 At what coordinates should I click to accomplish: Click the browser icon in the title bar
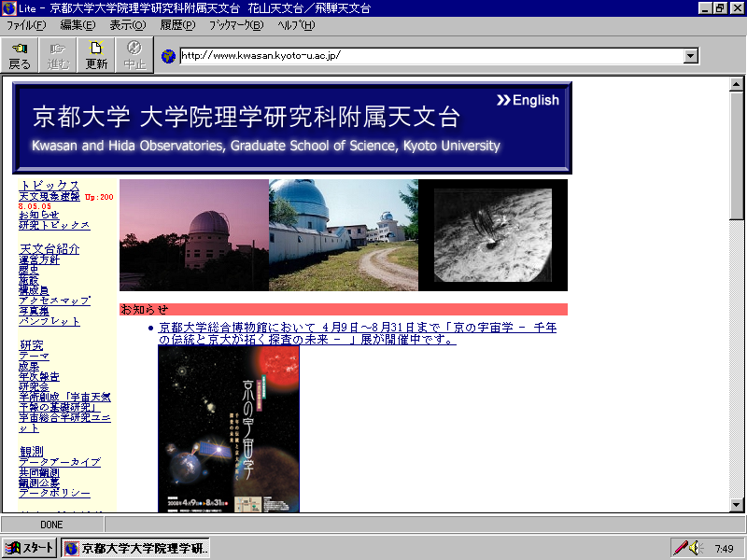pyautogui.click(x=8, y=8)
